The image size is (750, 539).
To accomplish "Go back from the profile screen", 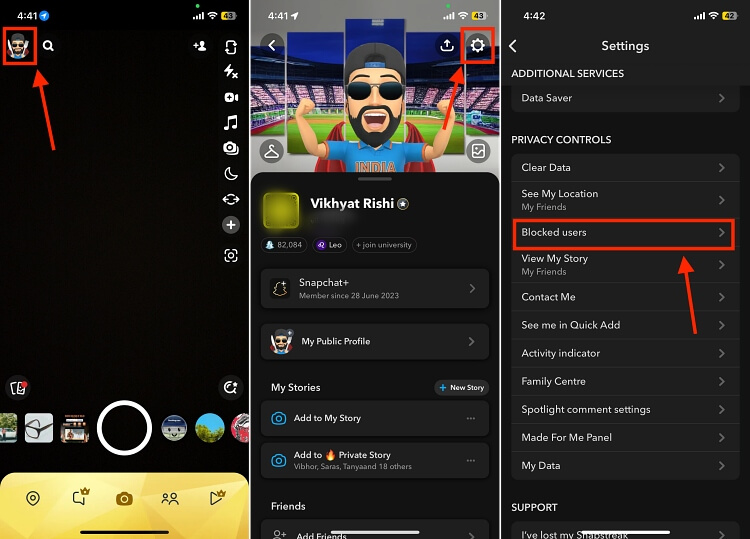I will coord(272,45).
